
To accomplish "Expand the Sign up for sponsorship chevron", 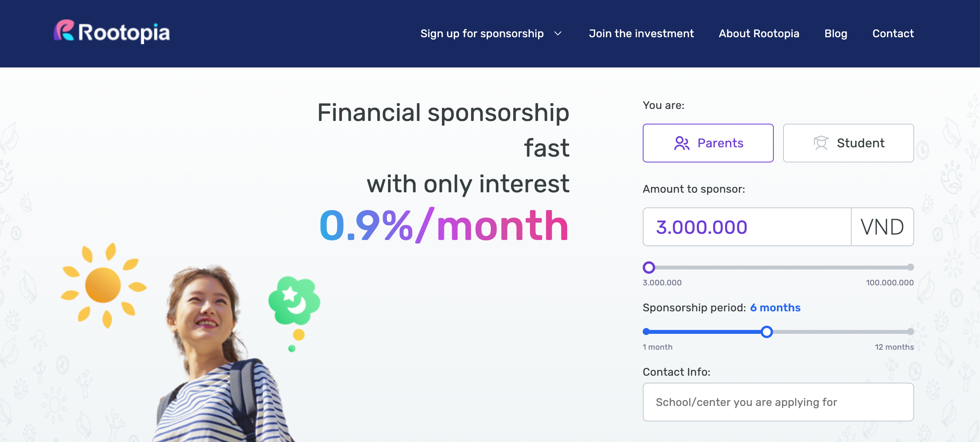I will pyautogui.click(x=558, y=34).
